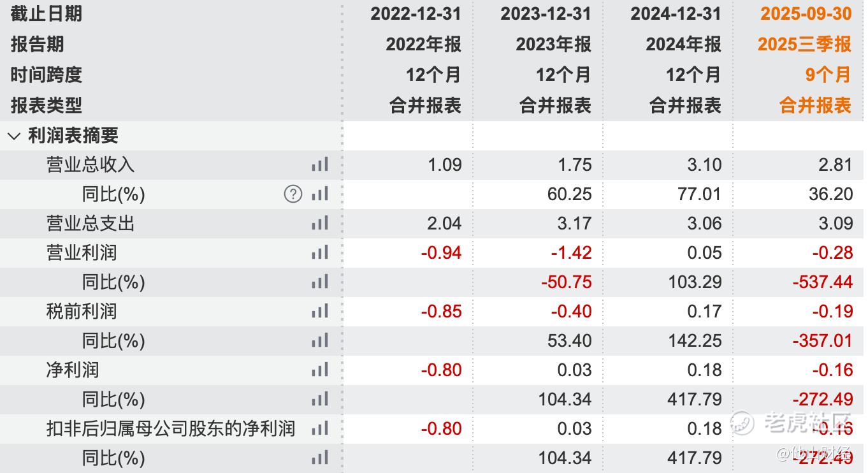Viewport: 868px width, 473px height.
Task: Open chart icon for last 同比(%) row
Action: click(320, 458)
